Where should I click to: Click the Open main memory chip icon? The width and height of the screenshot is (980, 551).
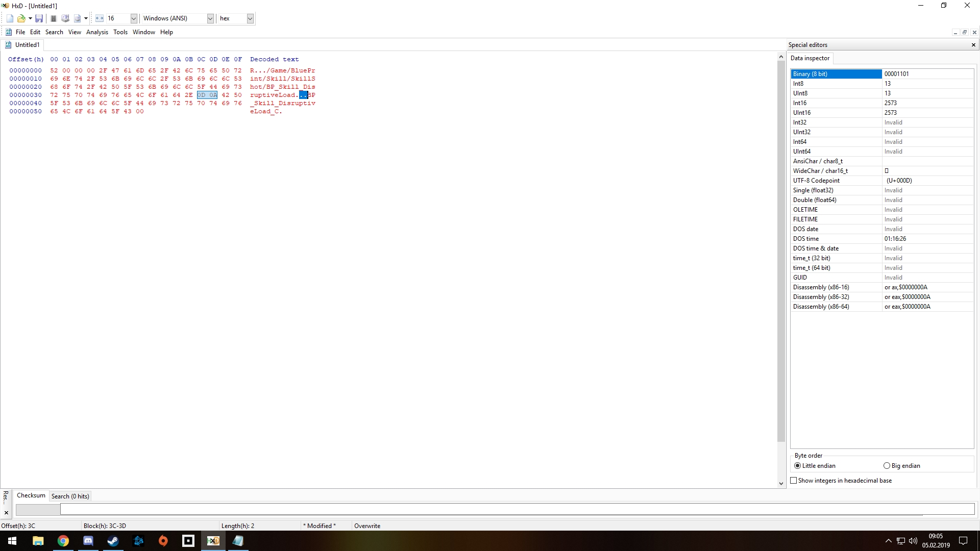(53, 18)
